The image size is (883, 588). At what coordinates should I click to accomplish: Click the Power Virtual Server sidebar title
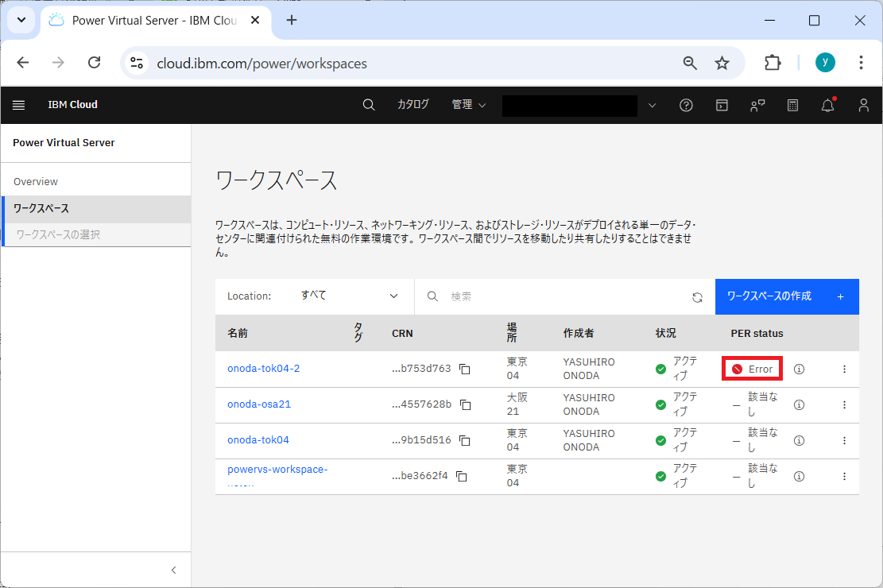coord(64,143)
